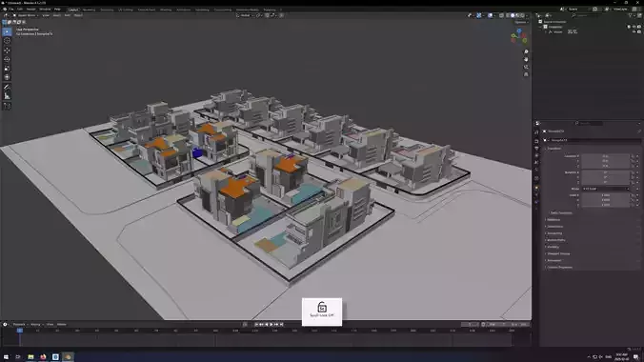Open the View Layer properties tab
This screenshot has width=644, height=362.
point(536,155)
